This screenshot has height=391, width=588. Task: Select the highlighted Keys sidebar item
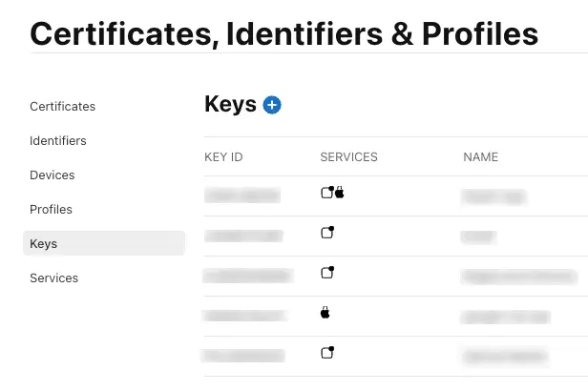44,243
